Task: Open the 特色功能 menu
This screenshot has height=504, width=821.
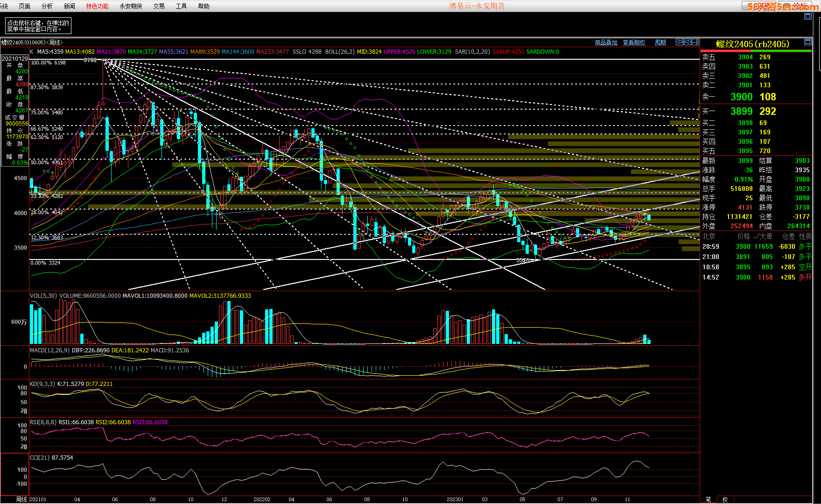Action: pyautogui.click(x=97, y=6)
